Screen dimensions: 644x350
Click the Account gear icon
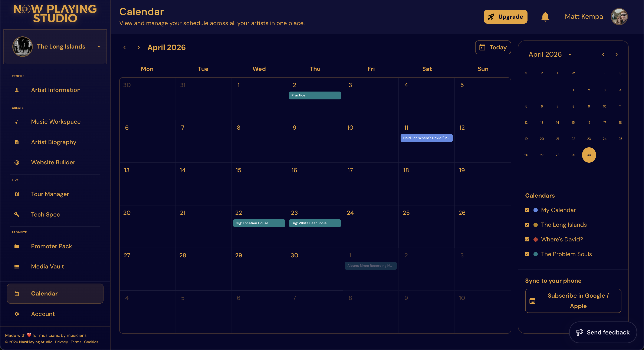[17, 314]
